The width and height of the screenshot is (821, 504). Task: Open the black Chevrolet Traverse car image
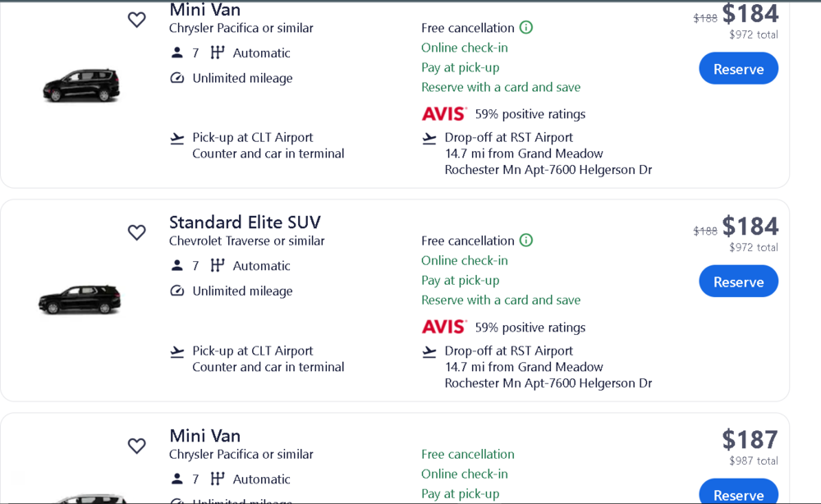(x=80, y=300)
